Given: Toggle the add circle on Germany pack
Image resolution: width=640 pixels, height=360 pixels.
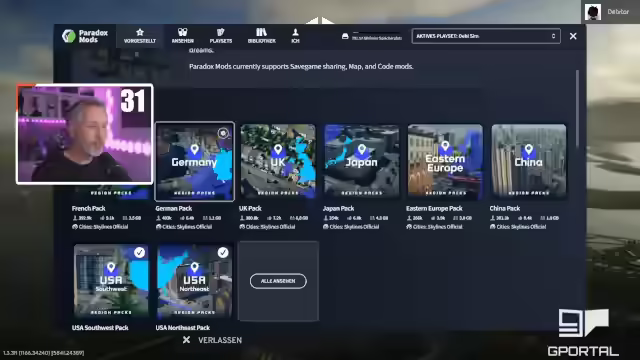Looking at the screenshot, I should point(223,133).
